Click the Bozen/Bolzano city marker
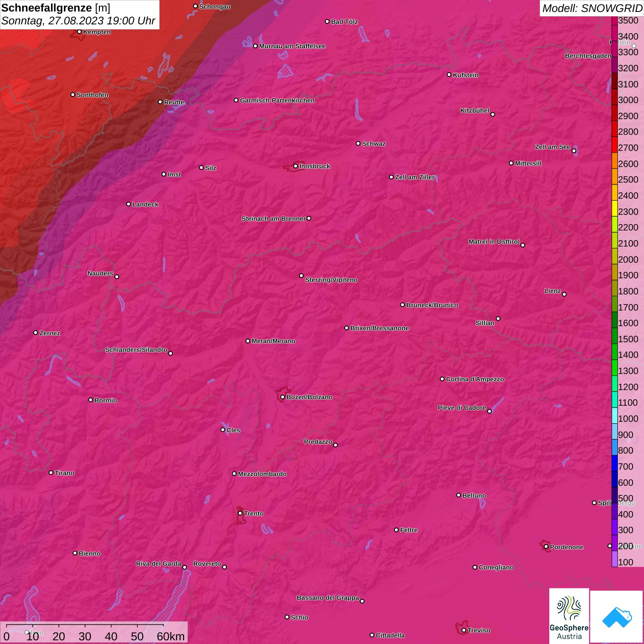Viewport: 644px width, 644px height. click(x=282, y=397)
